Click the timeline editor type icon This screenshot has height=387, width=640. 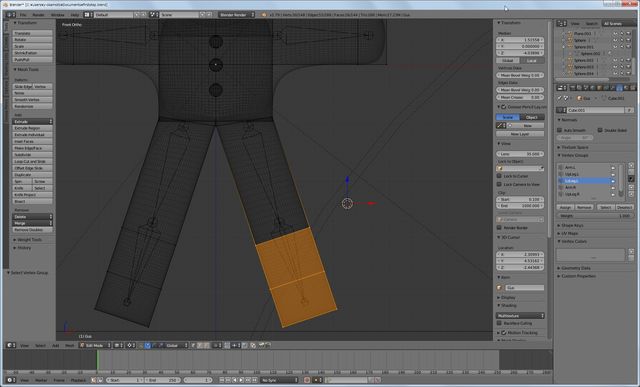(x=11, y=380)
